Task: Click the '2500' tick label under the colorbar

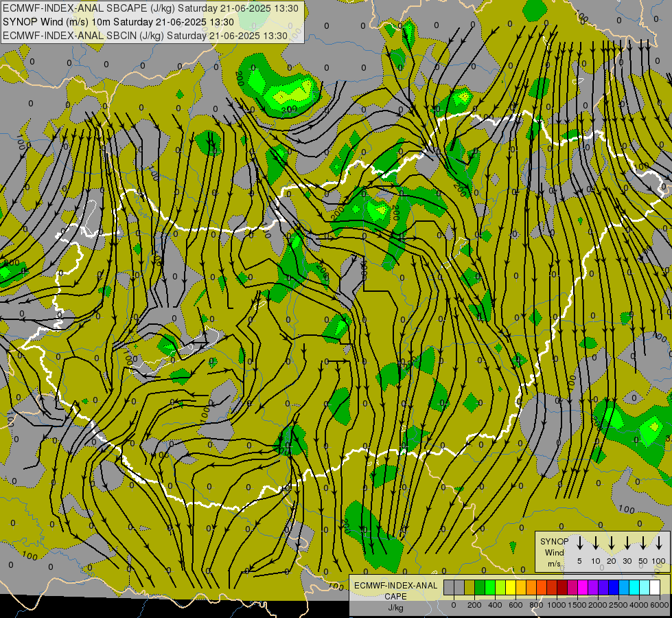Action: (x=618, y=605)
